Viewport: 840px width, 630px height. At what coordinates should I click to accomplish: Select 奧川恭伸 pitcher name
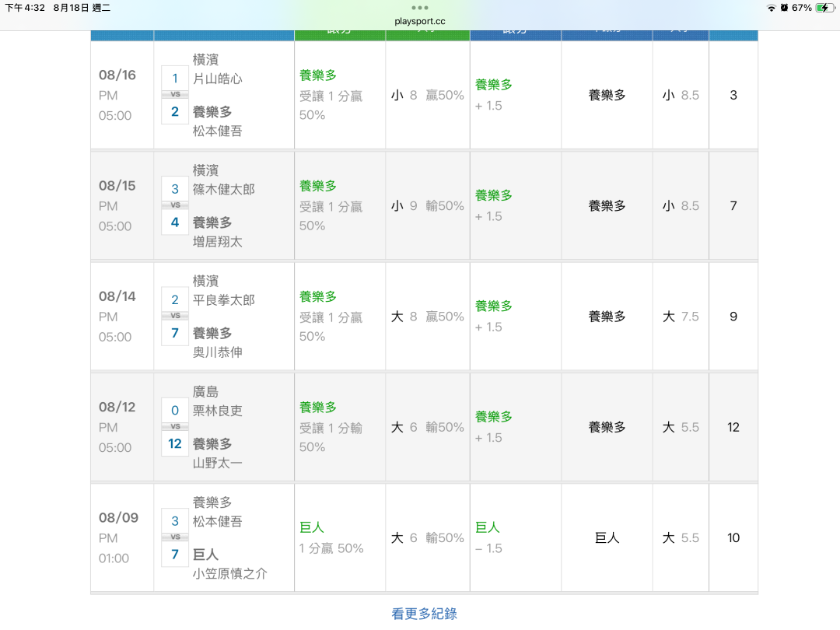(x=218, y=352)
